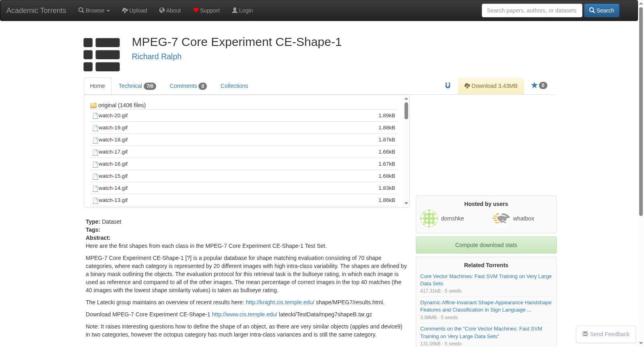Select the watch-20.gif file name
The height and width of the screenshot is (347, 644).
click(x=113, y=116)
